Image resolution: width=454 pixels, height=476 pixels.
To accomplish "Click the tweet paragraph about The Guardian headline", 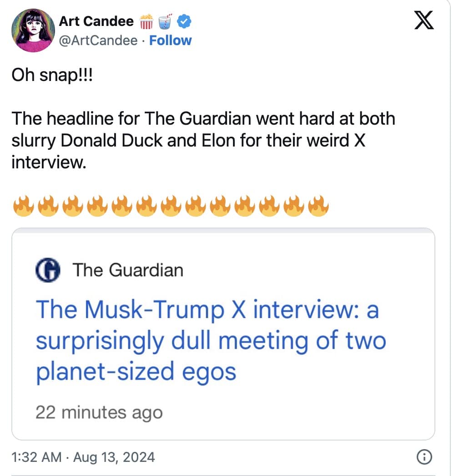I will 203,140.
